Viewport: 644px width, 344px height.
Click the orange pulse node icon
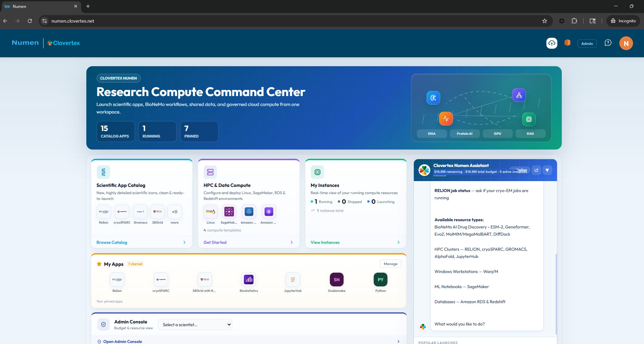tap(446, 119)
